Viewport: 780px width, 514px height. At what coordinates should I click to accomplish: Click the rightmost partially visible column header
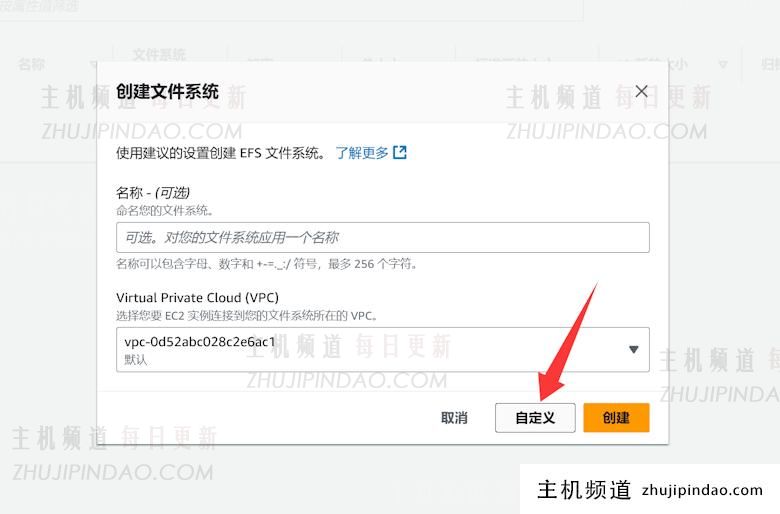770,65
